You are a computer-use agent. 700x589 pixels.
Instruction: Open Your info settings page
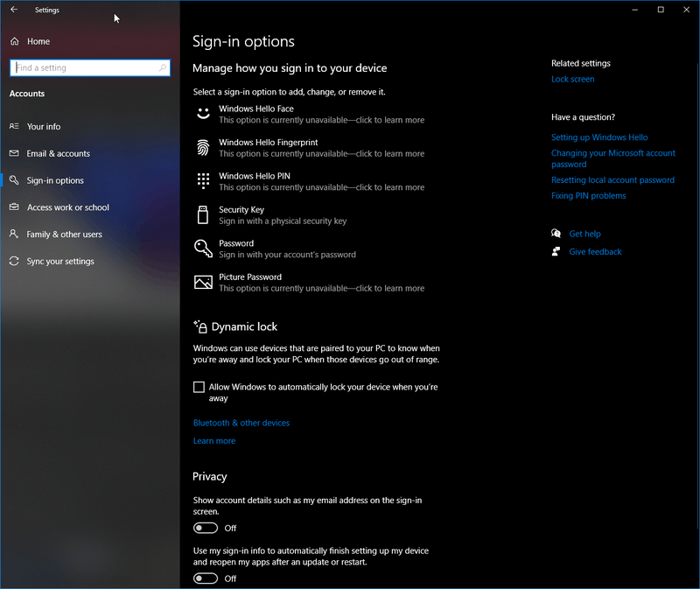tap(44, 127)
